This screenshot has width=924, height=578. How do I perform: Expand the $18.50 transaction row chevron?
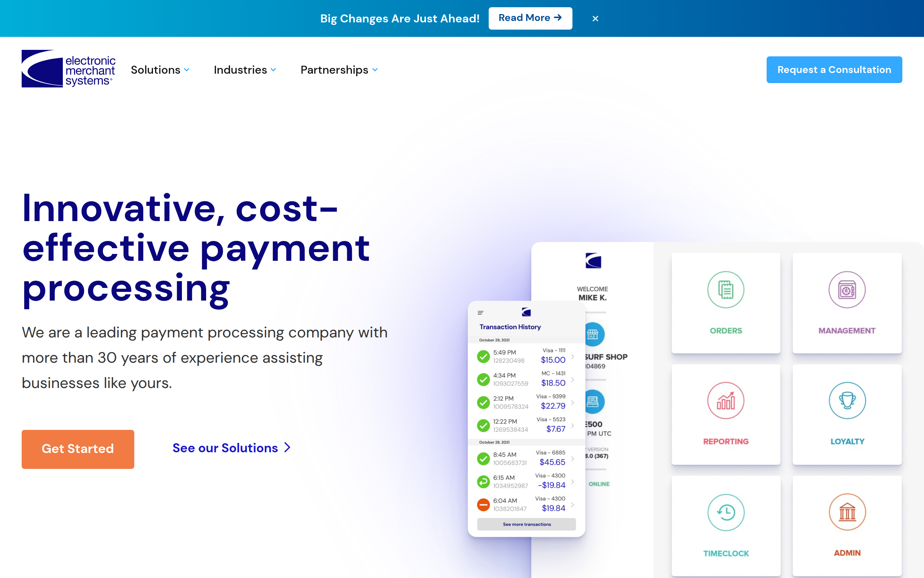pyautogui.click(x=572, y=379)
